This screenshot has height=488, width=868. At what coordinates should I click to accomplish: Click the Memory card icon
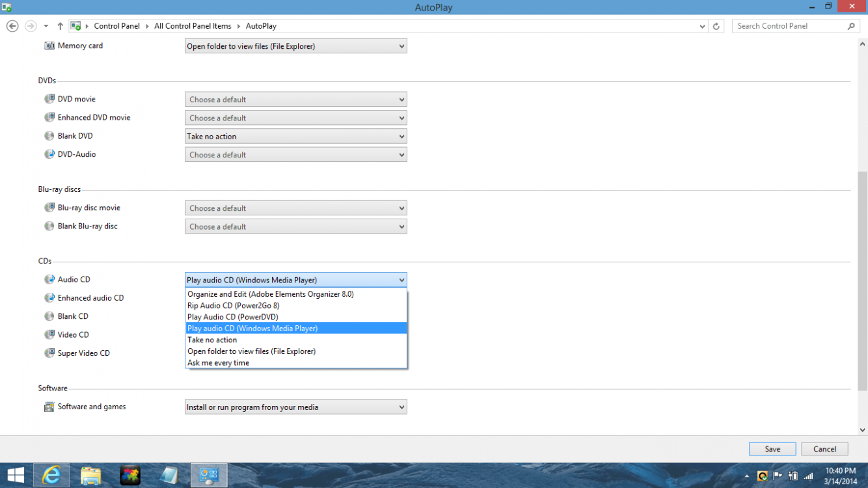coord(49,46)
